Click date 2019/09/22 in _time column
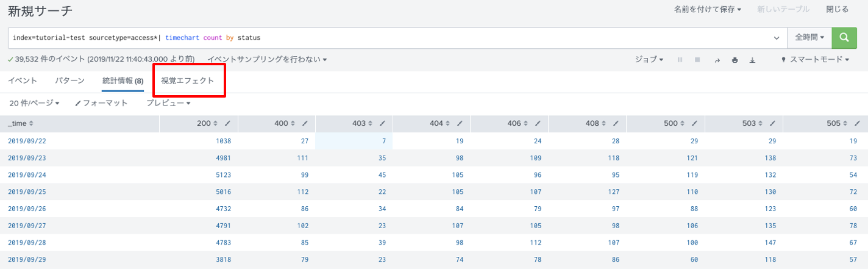The height and width of the screenshot is (280, 868). tap(26, 141)
